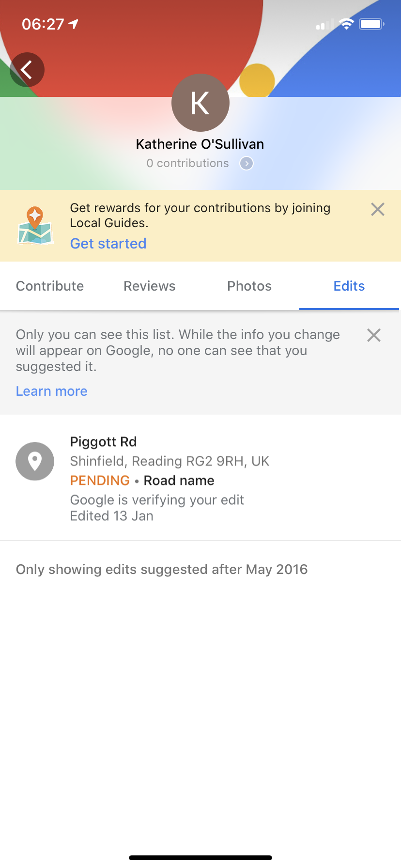Tap the grey location pin icon
Image resolution: width=401 pixels, height=868 pixels.
(35, 461)
